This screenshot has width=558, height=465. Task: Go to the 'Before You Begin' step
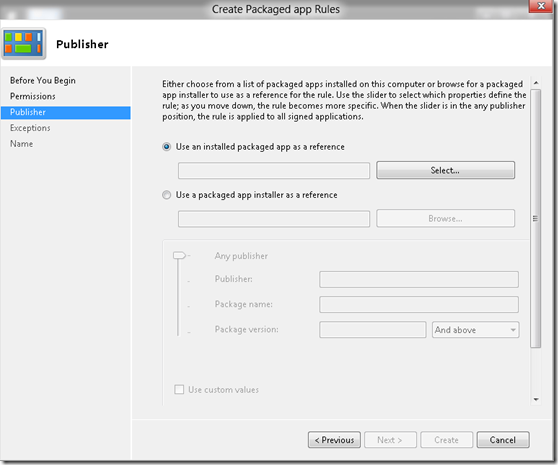point(43,81)
